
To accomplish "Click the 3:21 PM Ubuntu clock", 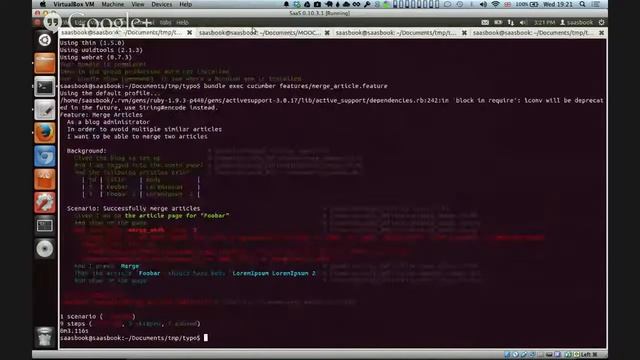I will pyautogui.click(x=544, y=22).
